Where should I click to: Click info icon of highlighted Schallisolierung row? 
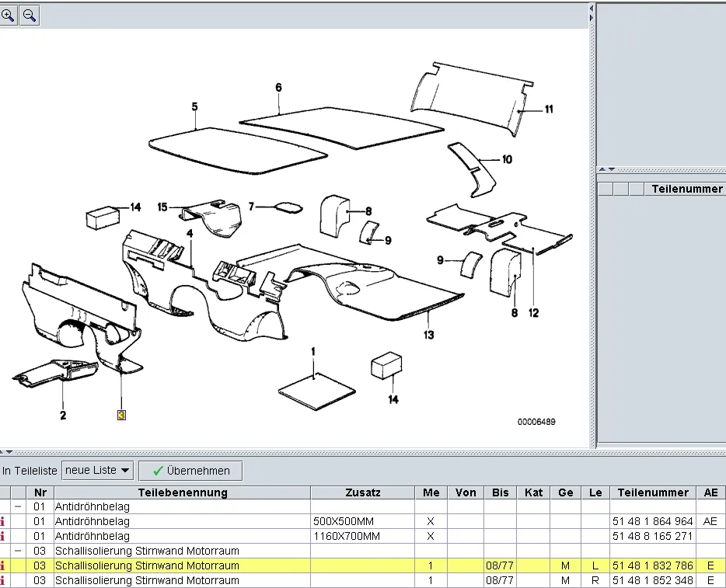(3, 565)
